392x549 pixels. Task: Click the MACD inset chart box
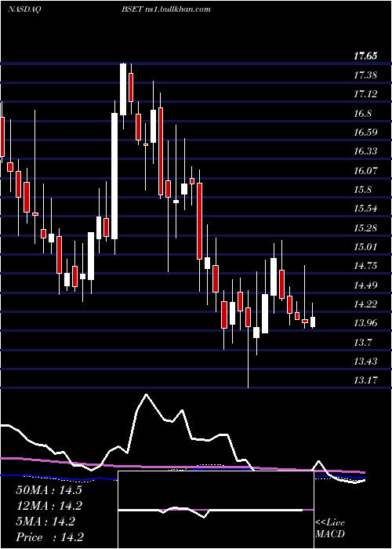tap(216, 510)
